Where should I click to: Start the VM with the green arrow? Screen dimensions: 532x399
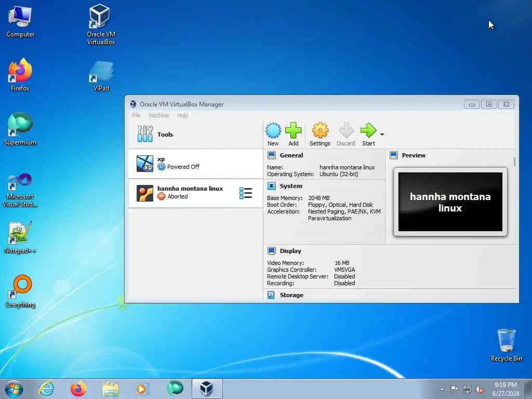368,130
